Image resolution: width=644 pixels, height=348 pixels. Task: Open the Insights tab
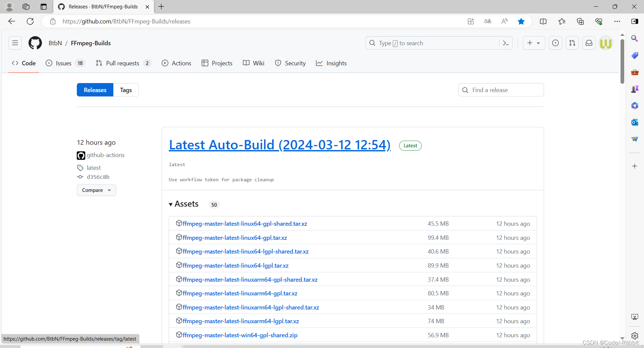coord(331,63)
